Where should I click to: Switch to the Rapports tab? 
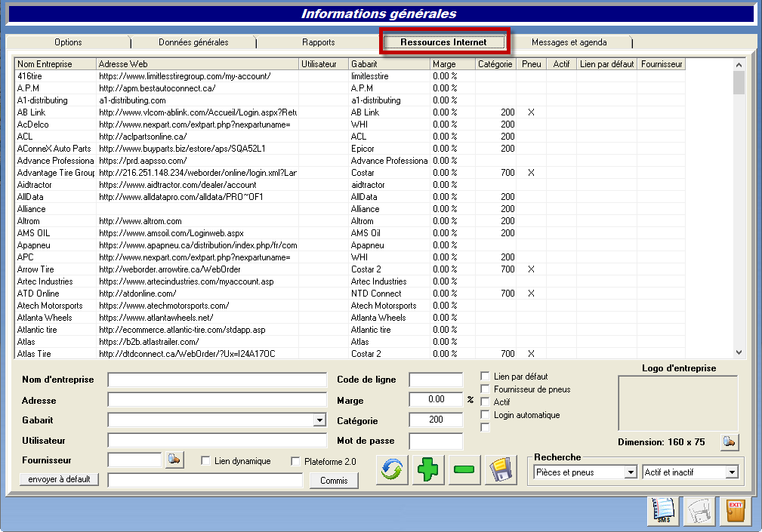click(318, 42)
